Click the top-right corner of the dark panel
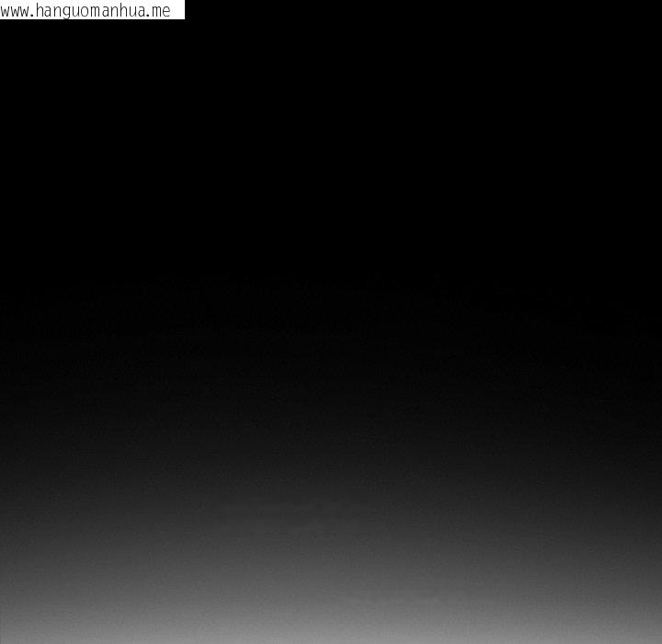This screenshot has height=644, width=662. click(x=655, y=6)
